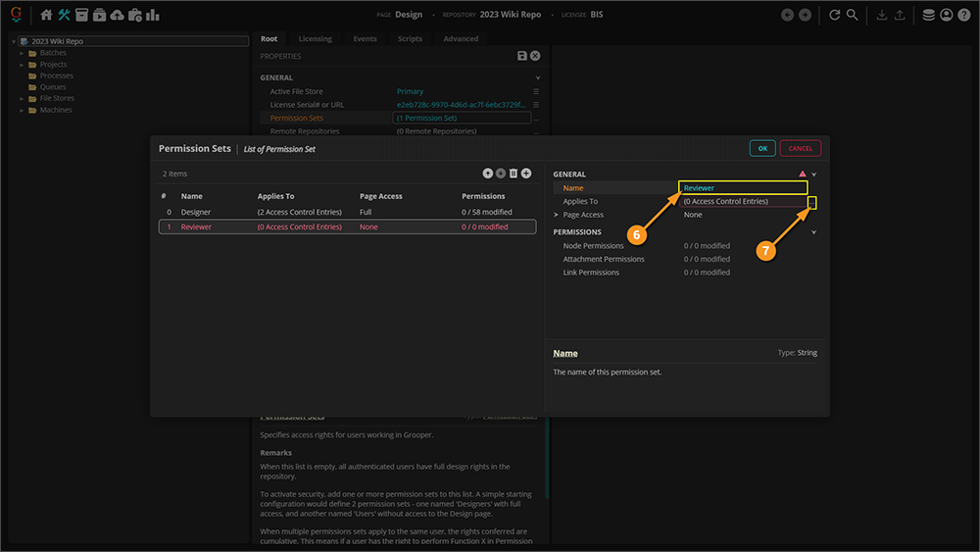Expand the Projects folder in tree
The width and height of the screenshot is (980, 552).
click(x=22, y=65)
